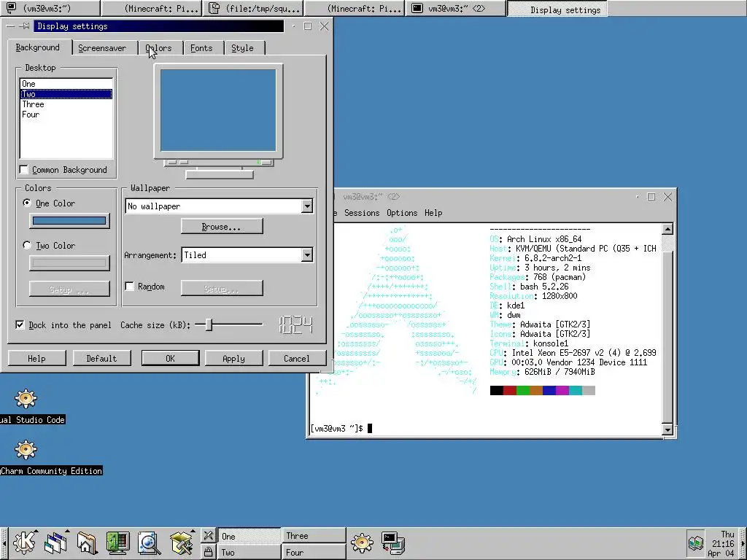Click the Cache size slider handle

coord(209,324)
